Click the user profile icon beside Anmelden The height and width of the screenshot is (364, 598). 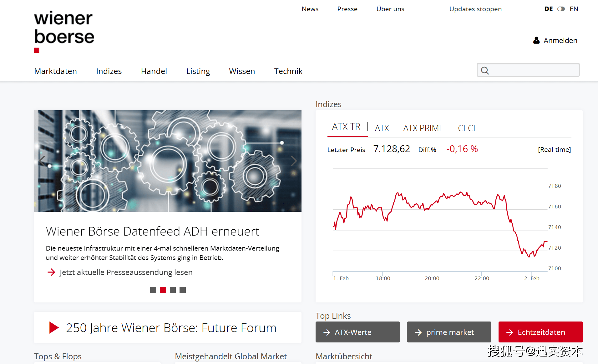pos(536,40)
